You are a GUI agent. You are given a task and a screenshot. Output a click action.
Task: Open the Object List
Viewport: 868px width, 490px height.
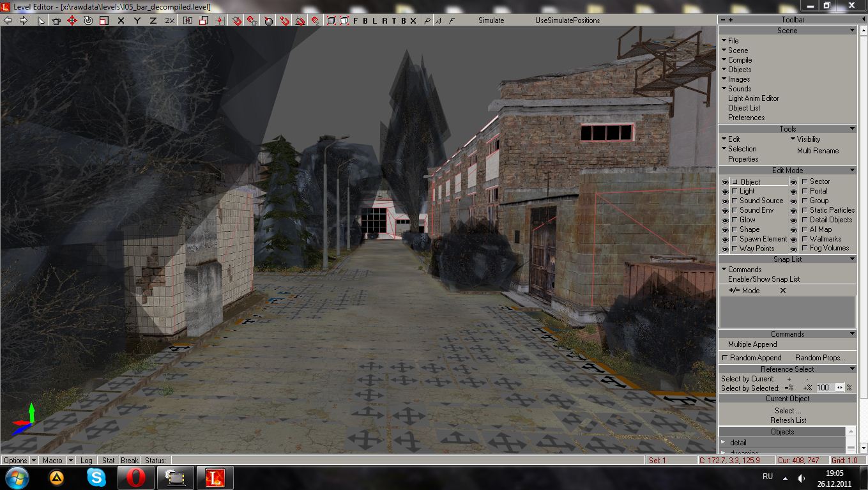(744, 108)
